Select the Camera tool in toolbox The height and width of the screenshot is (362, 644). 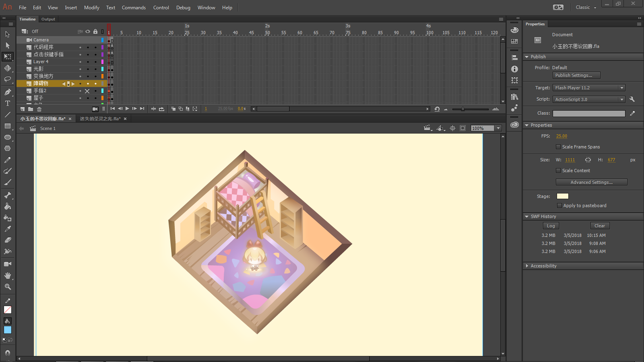pyautogui.click(x=8, y=264)
